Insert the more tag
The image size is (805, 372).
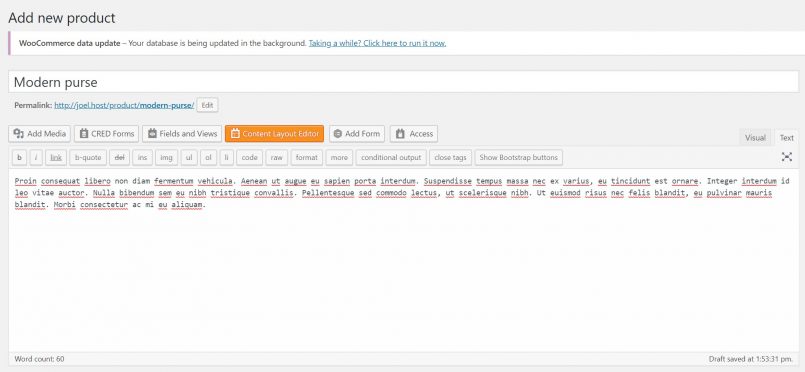tap(339, 158)
